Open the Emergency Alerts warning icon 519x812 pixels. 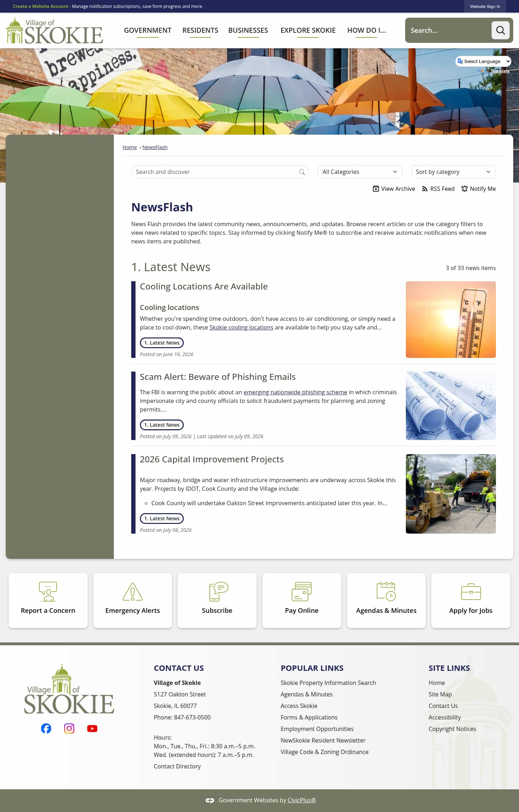pos(133,592)
